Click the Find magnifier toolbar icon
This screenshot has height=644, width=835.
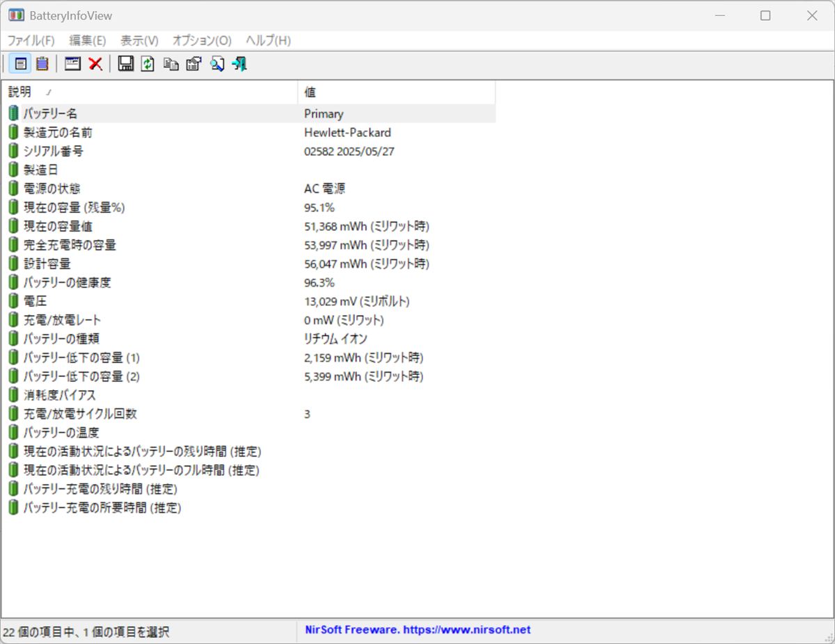coord(217,64)
